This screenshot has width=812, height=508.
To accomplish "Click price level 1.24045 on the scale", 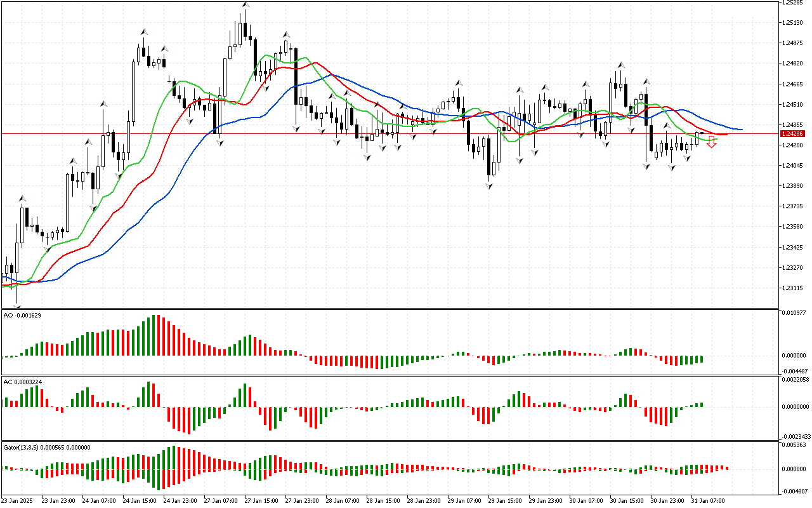I will pos(794,166).
